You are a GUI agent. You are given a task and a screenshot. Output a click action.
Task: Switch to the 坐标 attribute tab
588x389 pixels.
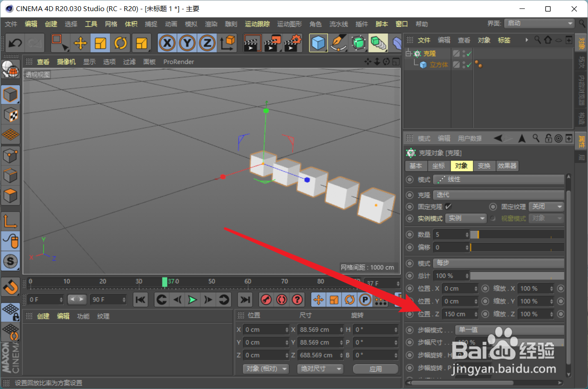tap(439, 166)
